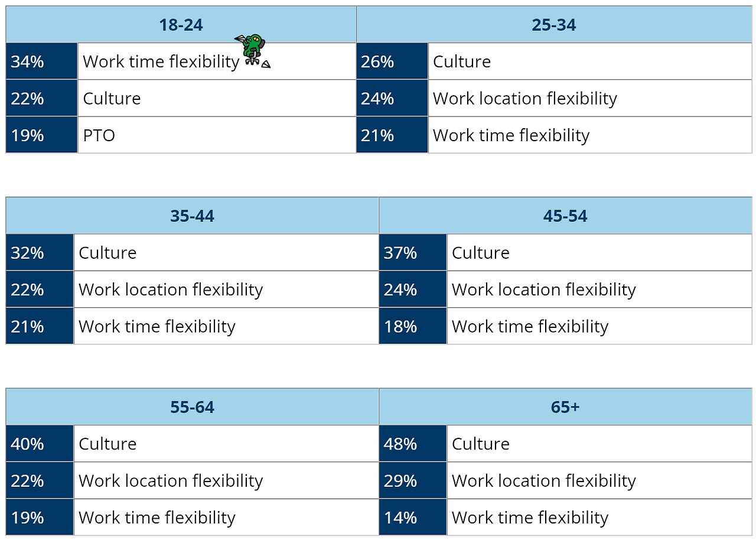Click the PTO row label
The image size is (756, 540).
(99, 135)
